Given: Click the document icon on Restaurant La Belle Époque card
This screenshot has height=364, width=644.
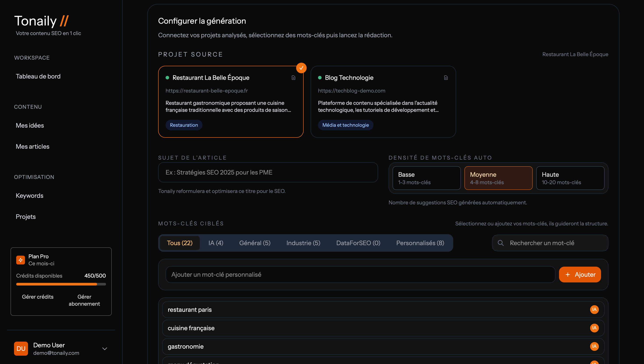Looking at the screenshot, I should click(294, 78).
